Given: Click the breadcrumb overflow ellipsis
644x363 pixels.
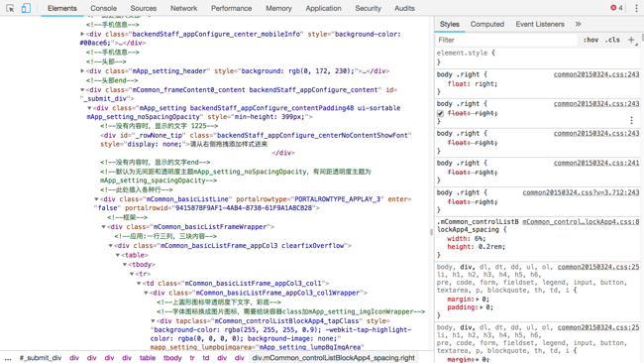Looking at the screenshot, I should (x=8, y=358).
